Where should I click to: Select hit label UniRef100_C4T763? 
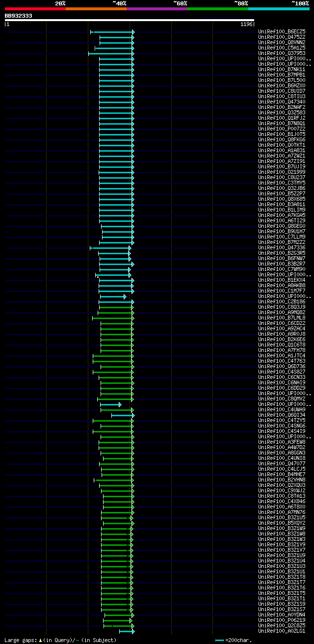(282, 361)
